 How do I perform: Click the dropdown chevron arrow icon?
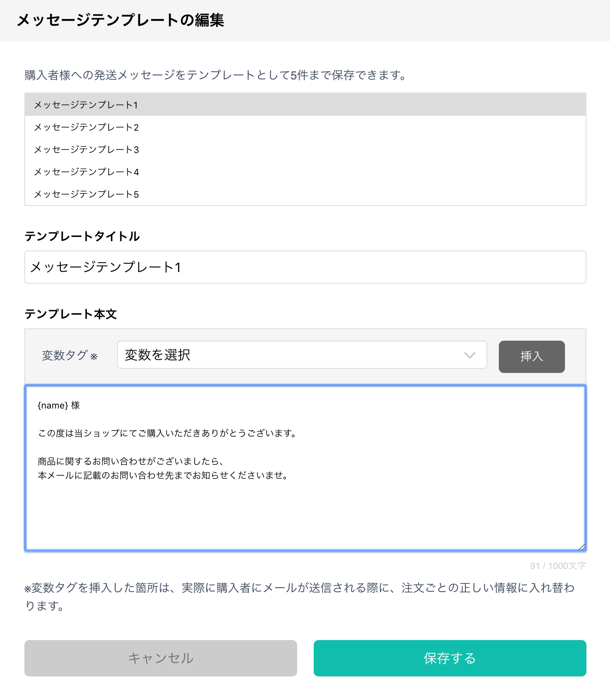470,355
